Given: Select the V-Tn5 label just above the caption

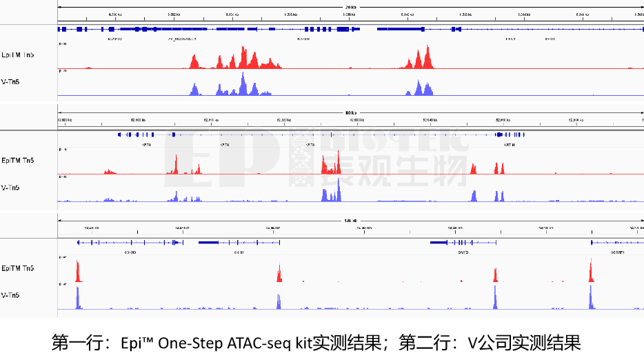Looking at the screenshot, I should 10,295.
